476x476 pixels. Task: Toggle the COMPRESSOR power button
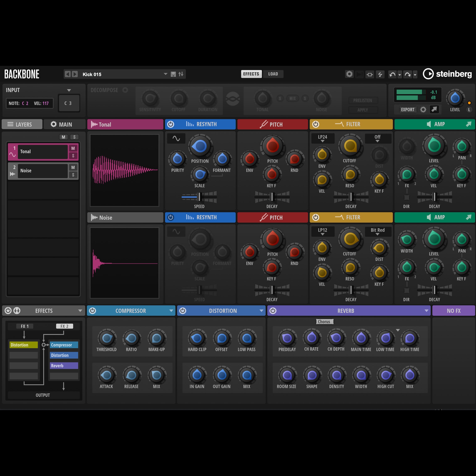[92, 310]
